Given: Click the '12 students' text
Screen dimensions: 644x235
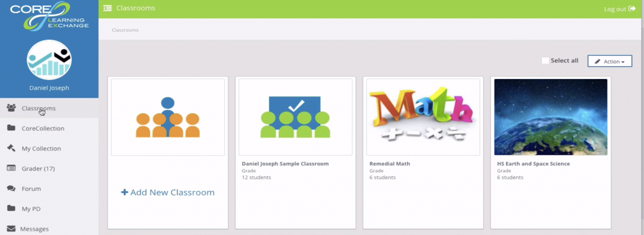Looking at the screenshot, I should 256,177.
